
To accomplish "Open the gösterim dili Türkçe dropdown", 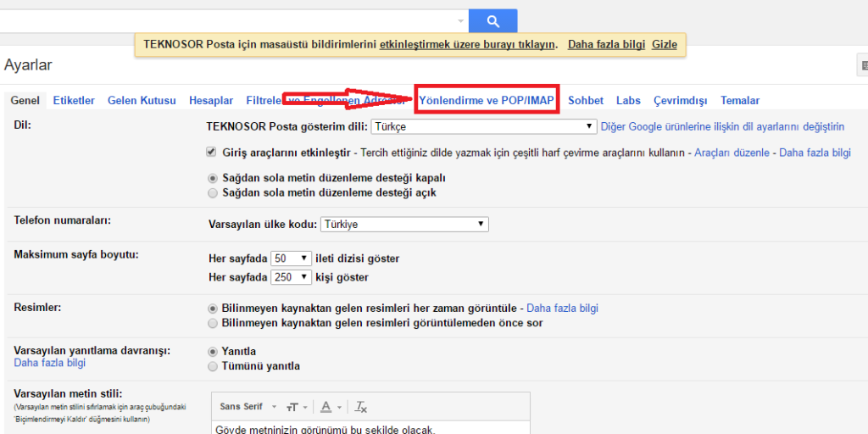I will pyautogui.click(x=484, y=126).
